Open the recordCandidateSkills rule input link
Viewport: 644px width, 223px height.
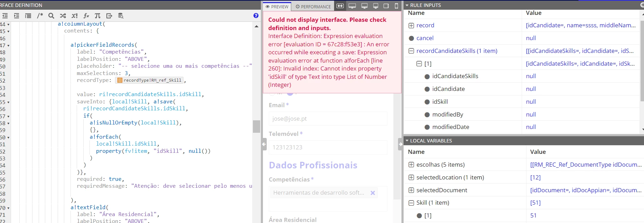coord(457,51)
